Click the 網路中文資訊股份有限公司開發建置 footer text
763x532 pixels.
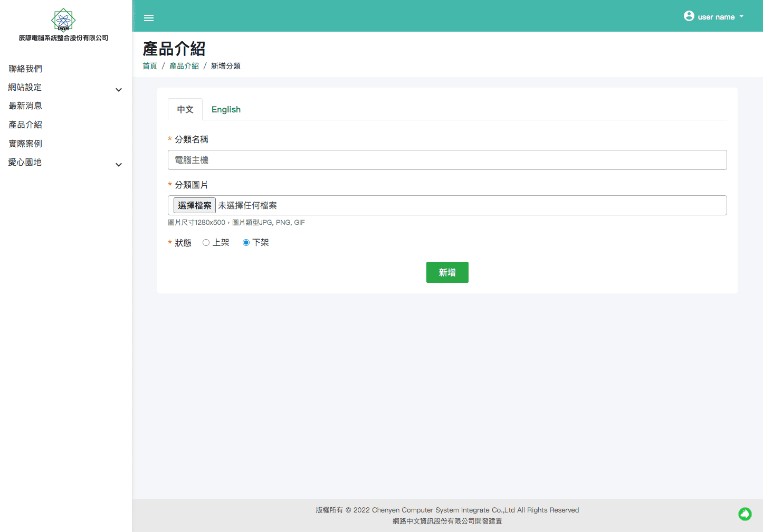point(447,521)
